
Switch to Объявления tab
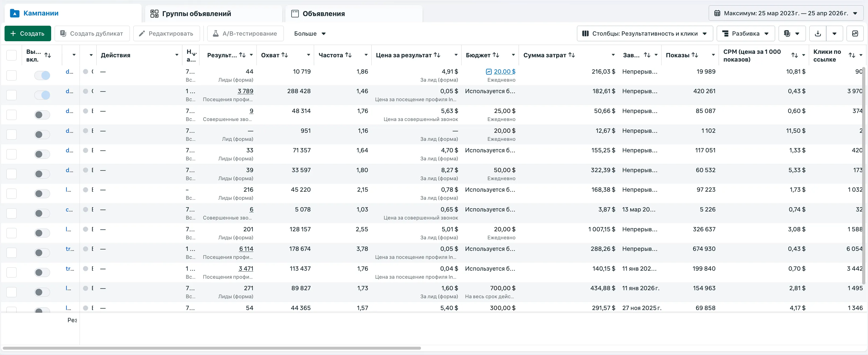click(354, 14)
